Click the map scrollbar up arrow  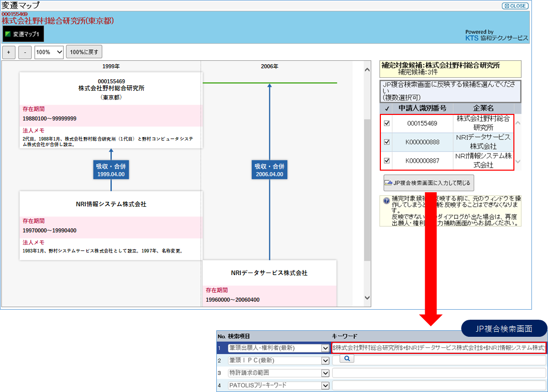[x=367, y=70]
